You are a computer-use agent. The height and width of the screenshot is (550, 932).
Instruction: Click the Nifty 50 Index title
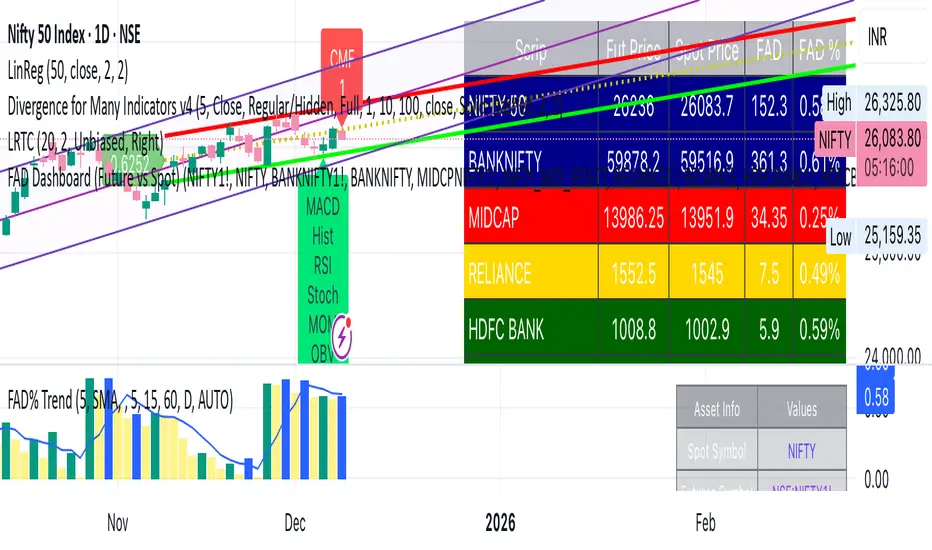(74, 35)
